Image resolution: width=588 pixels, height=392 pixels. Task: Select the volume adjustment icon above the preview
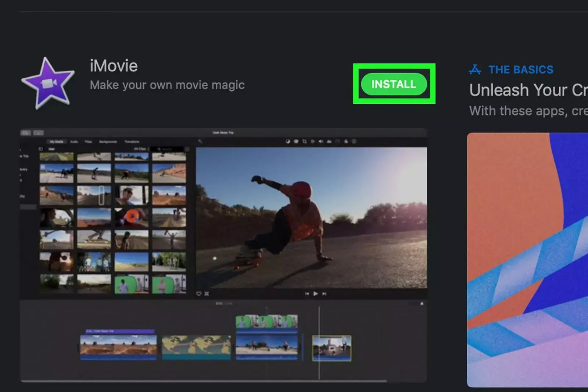pos(321,142)
